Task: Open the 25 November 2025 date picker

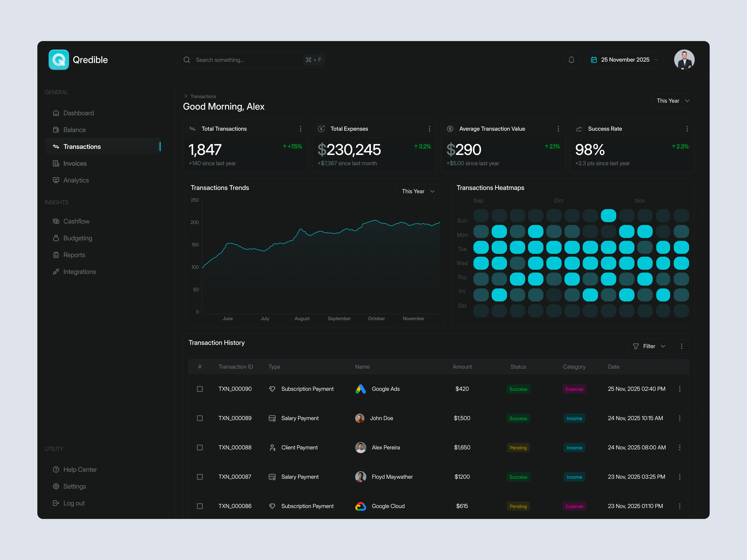Action: (624, 59)
